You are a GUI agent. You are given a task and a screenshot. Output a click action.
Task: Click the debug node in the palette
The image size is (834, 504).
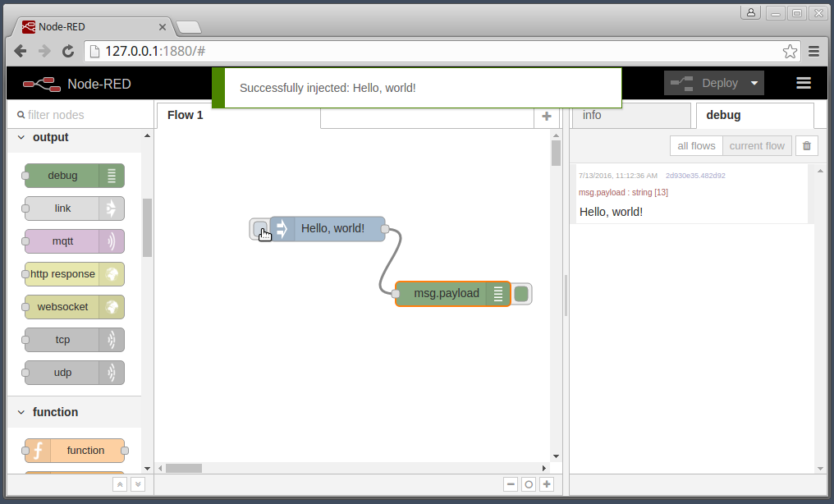[x=75, y=176]
